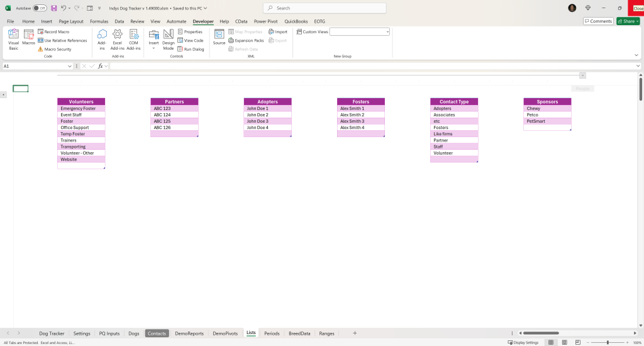Open COM Add-ins dialog
The height and width of the screenshot is (346, 644).
point(133,40)
